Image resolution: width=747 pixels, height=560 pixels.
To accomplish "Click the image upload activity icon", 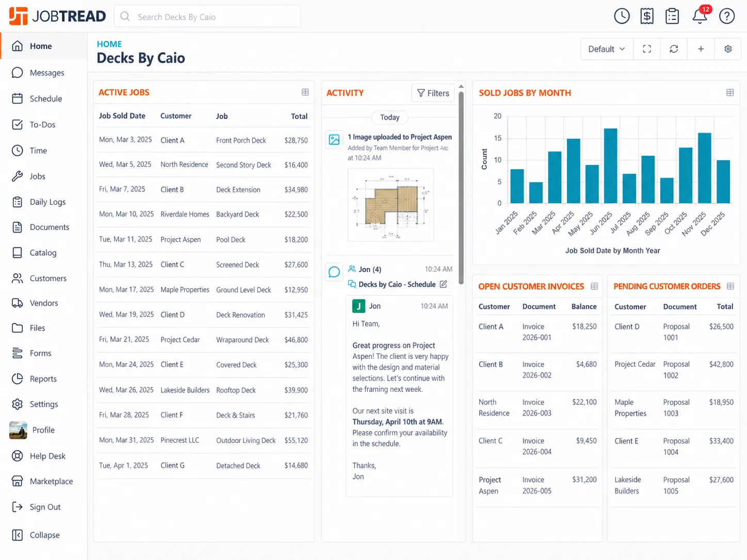I will [334, 140].
